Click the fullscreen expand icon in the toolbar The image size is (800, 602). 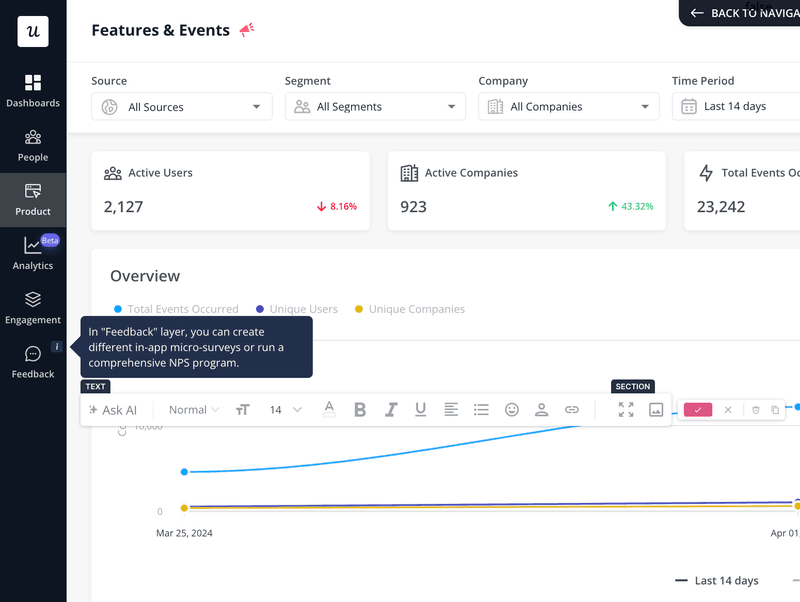[x=625, y=409]
